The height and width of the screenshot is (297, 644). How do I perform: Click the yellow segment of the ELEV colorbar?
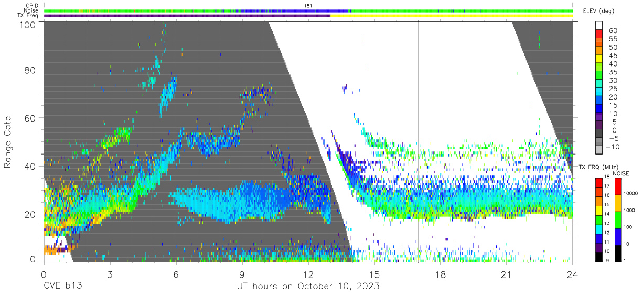point(600,59)
